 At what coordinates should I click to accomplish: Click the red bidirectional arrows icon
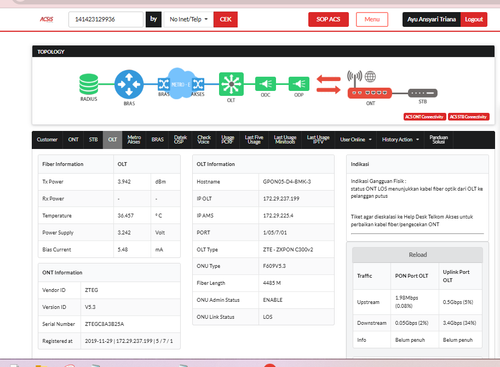(328, 84)
